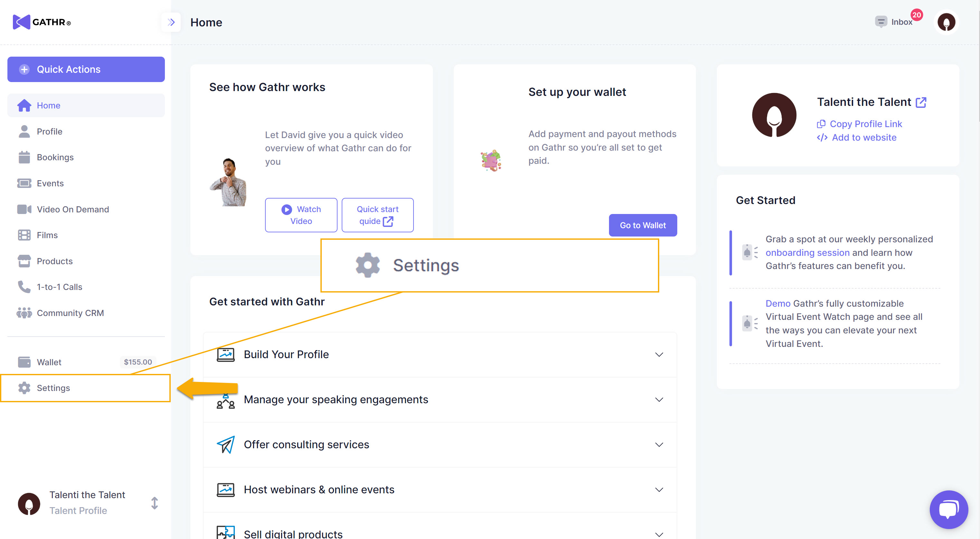Click the Gathr logo icon
This screenshot has height=539, width=980.
pyautogui.click(x=21, y=22)
